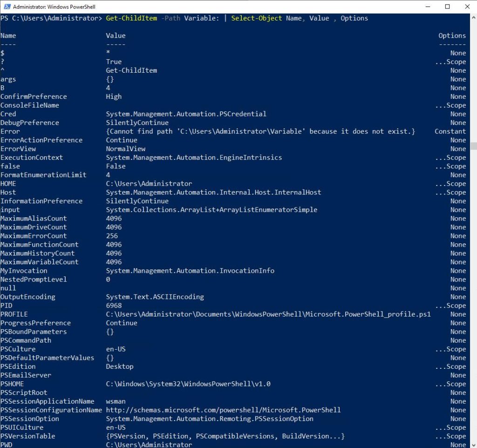Image resolution: width=477 pixels, height=448 pixels.
Task: Click the PSSessionOption Remoting value
Action: click(210, 419)
